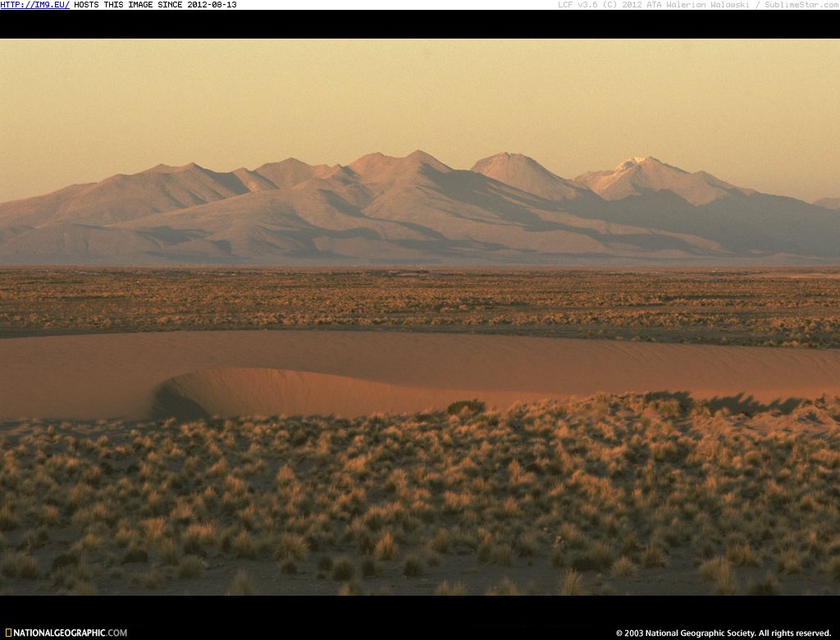Open the HTTP://IM9.EU/ link
The height and width of the screenshot is (640, 840).
(x=34, y=5)
